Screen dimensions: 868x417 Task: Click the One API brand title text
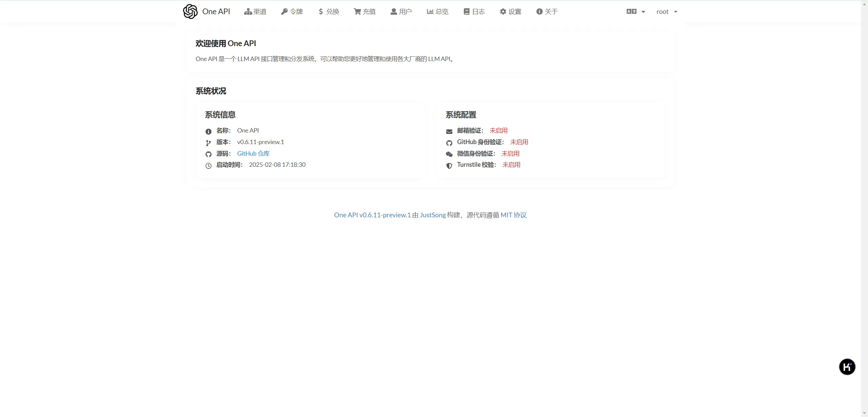point(216,12)
